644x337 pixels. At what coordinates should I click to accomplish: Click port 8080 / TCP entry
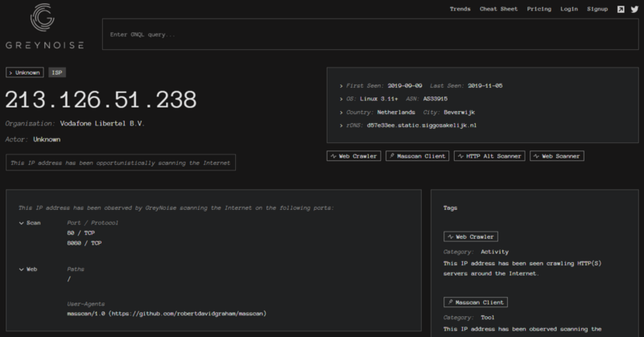point(85,244)
